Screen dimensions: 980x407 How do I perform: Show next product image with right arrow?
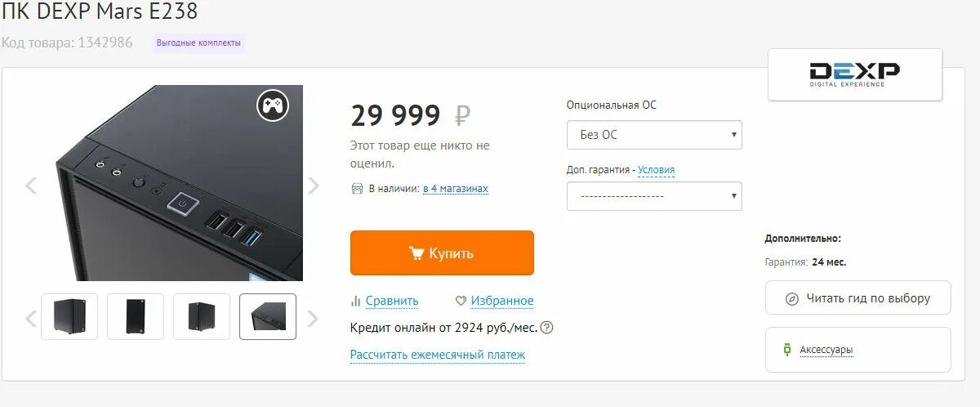coord(314,186)
